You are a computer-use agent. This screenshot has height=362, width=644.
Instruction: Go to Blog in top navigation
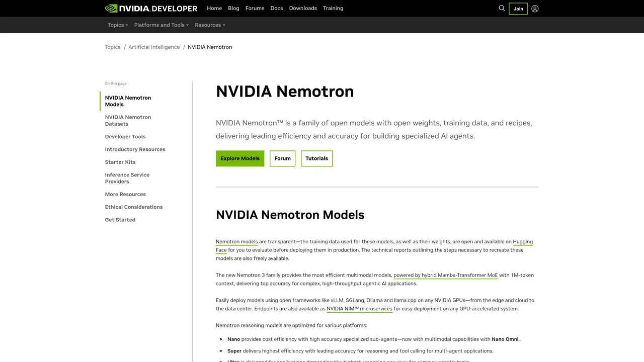(x=233, y=8)
